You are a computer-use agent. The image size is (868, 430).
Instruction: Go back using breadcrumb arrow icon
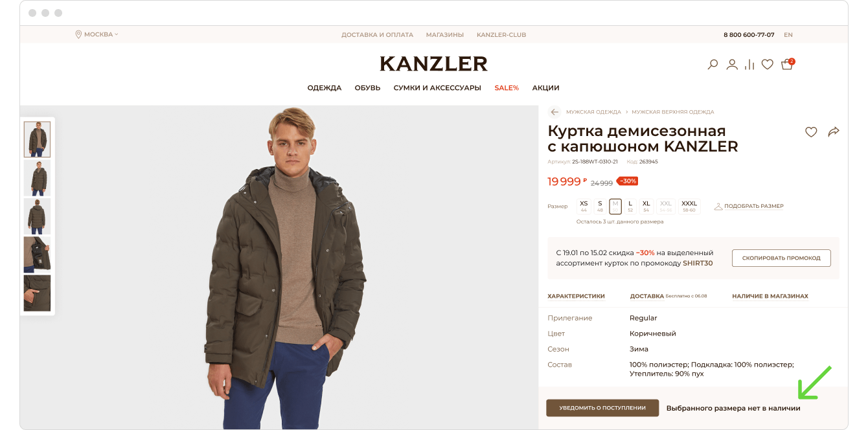tap(554, 112)
